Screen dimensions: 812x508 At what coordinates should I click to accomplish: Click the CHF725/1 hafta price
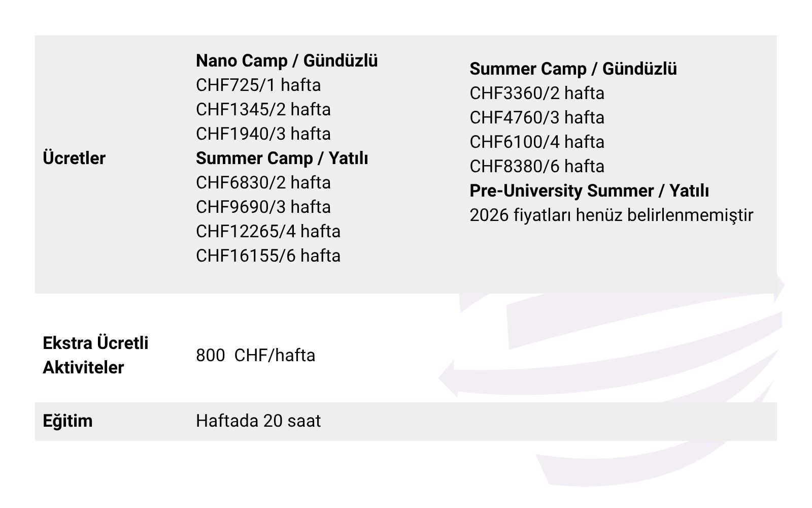pos(258,85)
